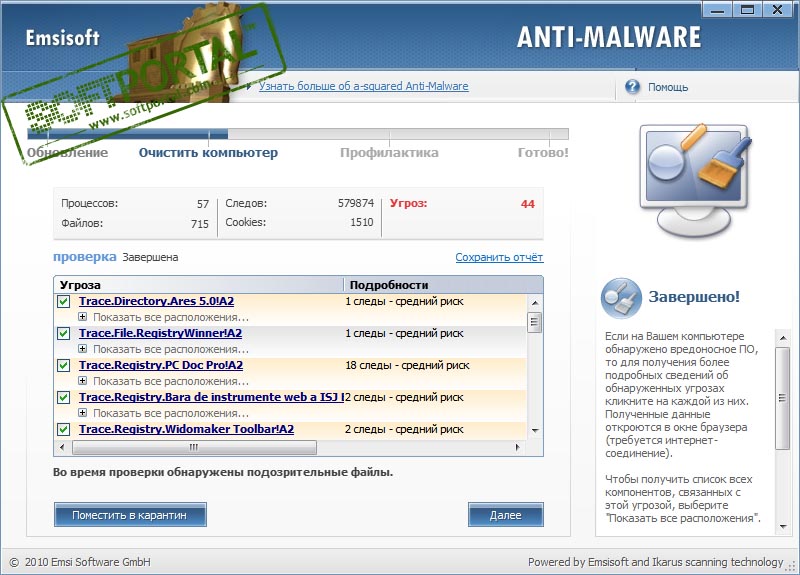Image resolution: width=800 pixels, height=575 pixels.
Task: Click the Следов value 579874
Action: coord(356,203)
